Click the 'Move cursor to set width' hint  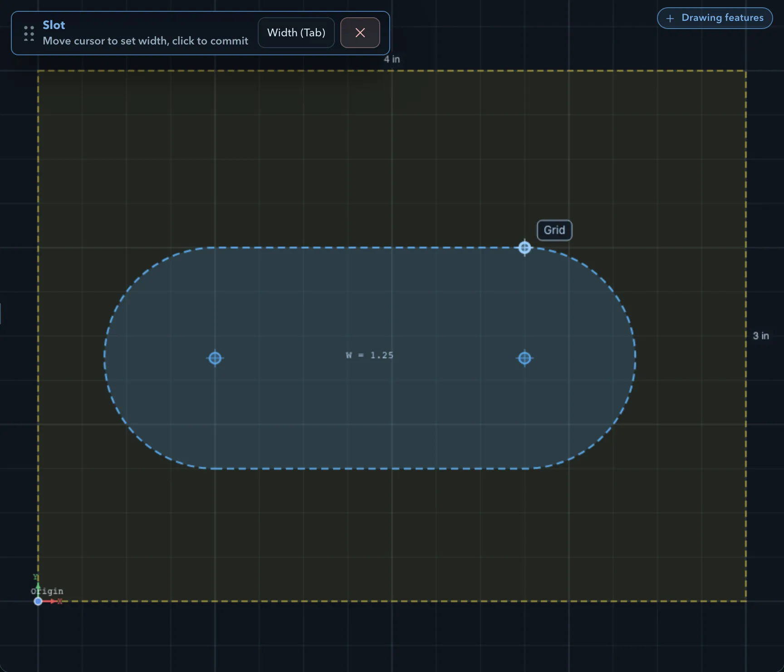click(x=146, y=41)
